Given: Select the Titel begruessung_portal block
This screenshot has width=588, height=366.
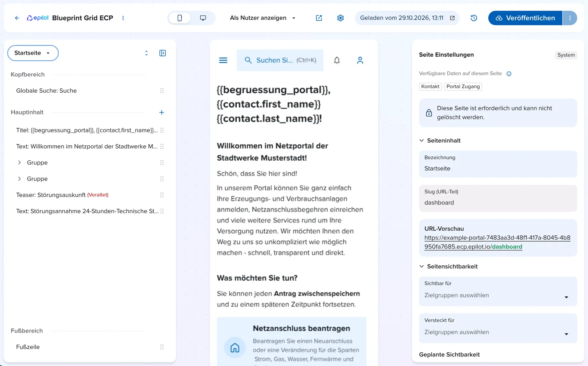Looking at the screenshot, I should 87,130.
